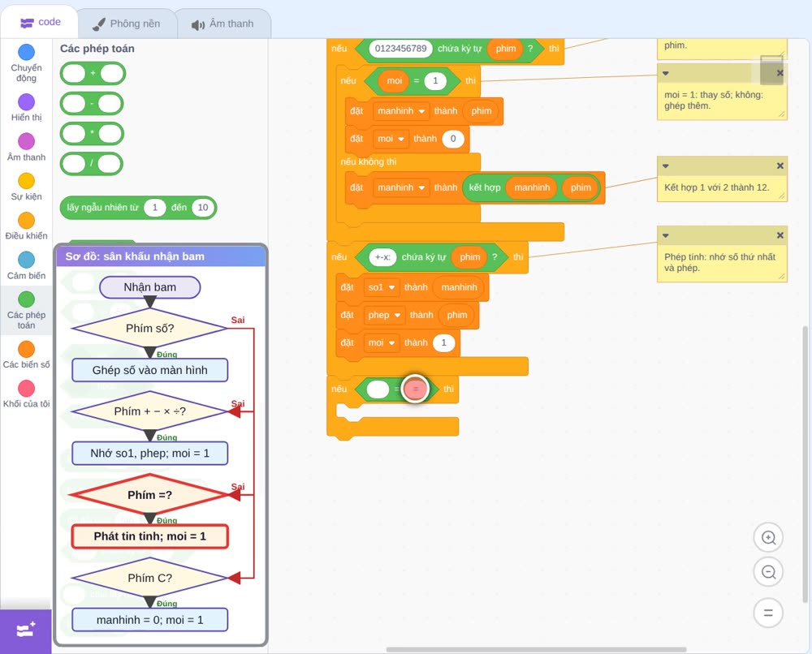Click the value 0 in 'đặt moi thành'
Viewport: 812px width, 654px height.
click(453, 139)
